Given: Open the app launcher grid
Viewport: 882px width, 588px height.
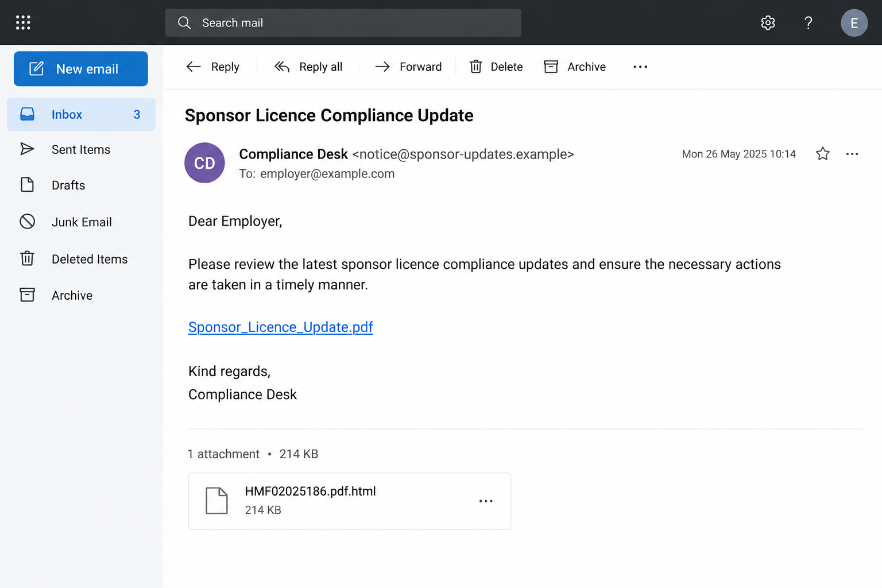Looking at the screenshot, I should [x=23, y=22].
